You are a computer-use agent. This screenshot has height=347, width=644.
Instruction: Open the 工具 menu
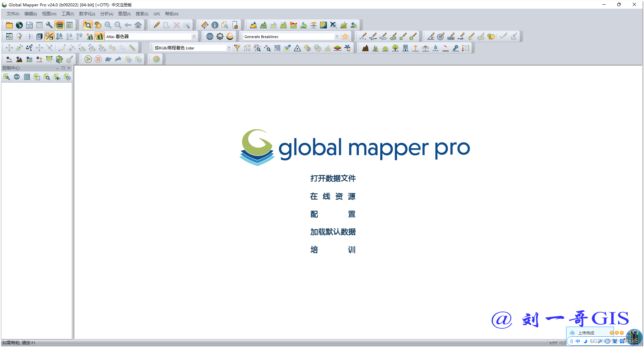tap(68, 14)
